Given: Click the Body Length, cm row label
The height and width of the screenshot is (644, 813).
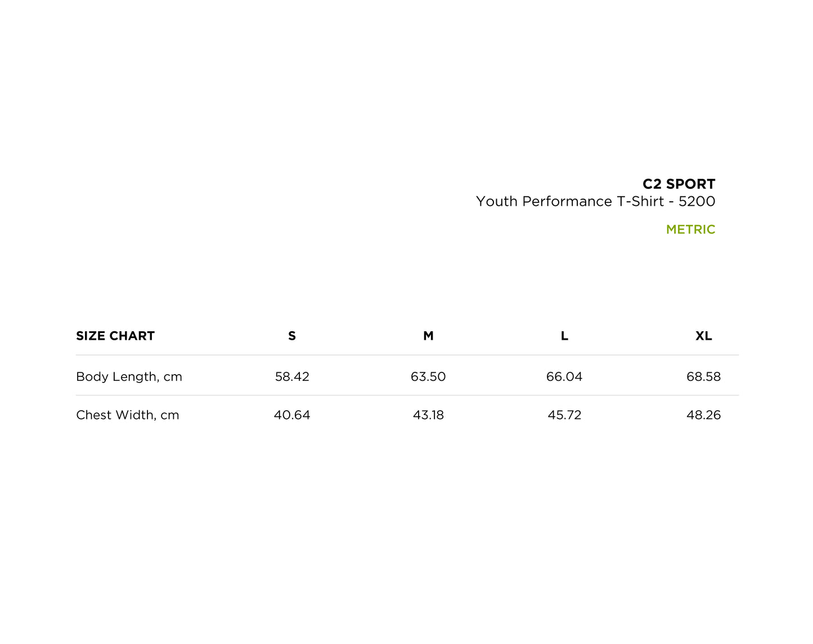Looking at the screenshot, I should point(129,377).
